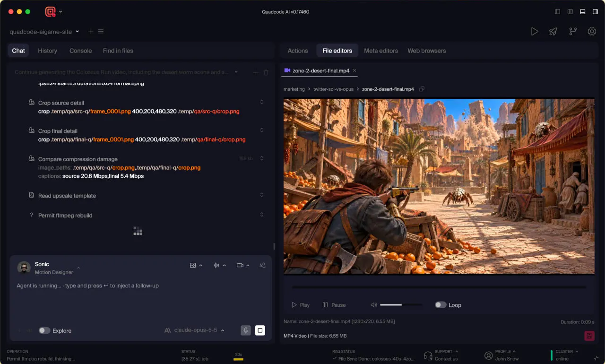Close the zone-2-desert-final.mp4 file tab
This screenshot has height=364, width=605.
pyautogui.click(x=354, y=70)
